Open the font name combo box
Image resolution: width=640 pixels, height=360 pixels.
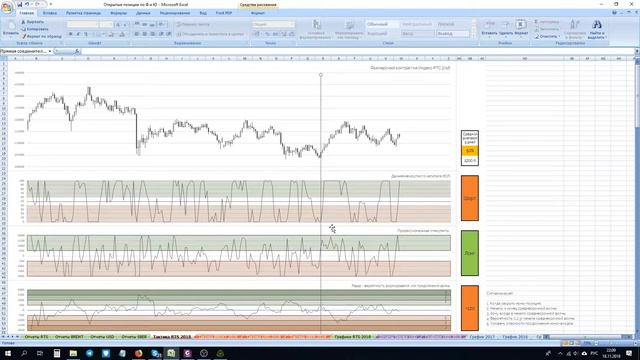pos(83,24)
